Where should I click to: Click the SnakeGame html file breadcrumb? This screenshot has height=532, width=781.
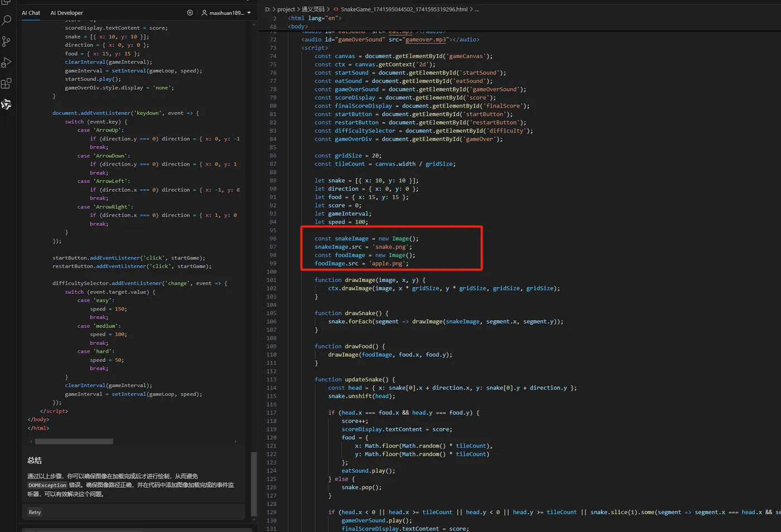coord(404,9)
